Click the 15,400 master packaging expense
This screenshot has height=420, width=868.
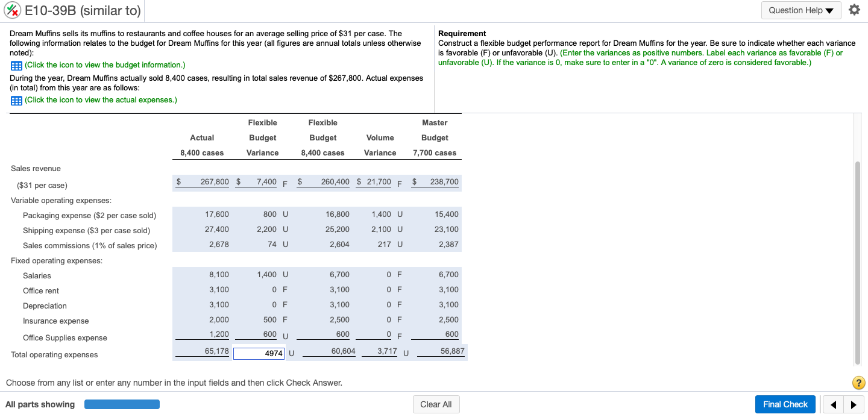447,215
